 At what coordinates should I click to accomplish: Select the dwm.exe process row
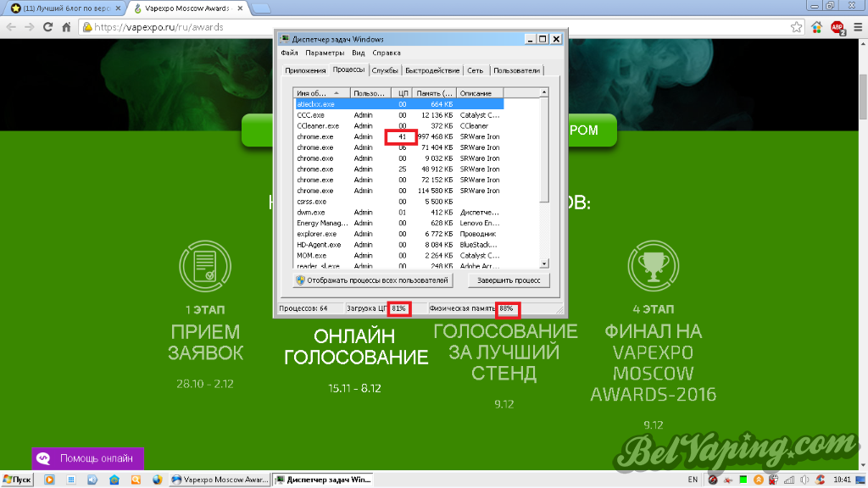click(x=399, y=212)
